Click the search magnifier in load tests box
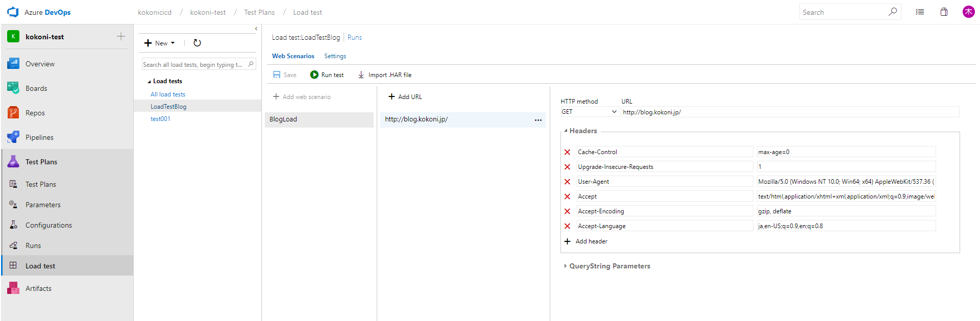The width and height of the screenshot is (980, 321). point(251,64)
